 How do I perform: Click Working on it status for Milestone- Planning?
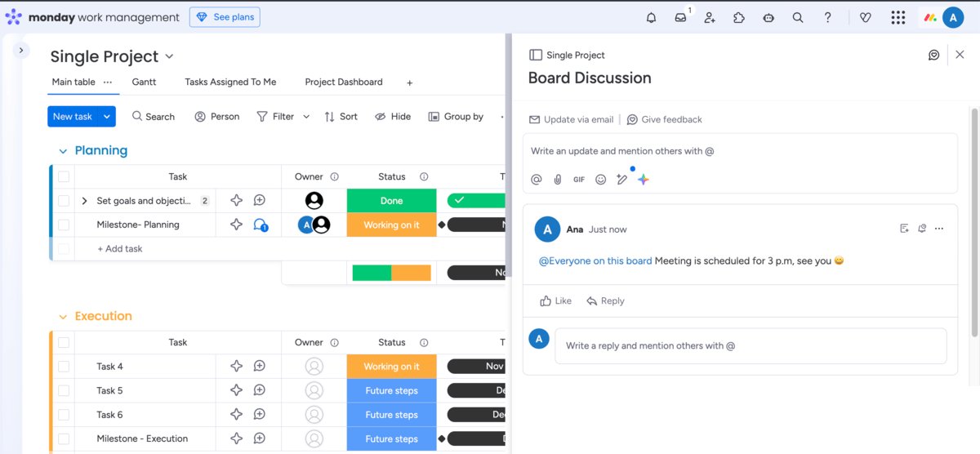392,225
